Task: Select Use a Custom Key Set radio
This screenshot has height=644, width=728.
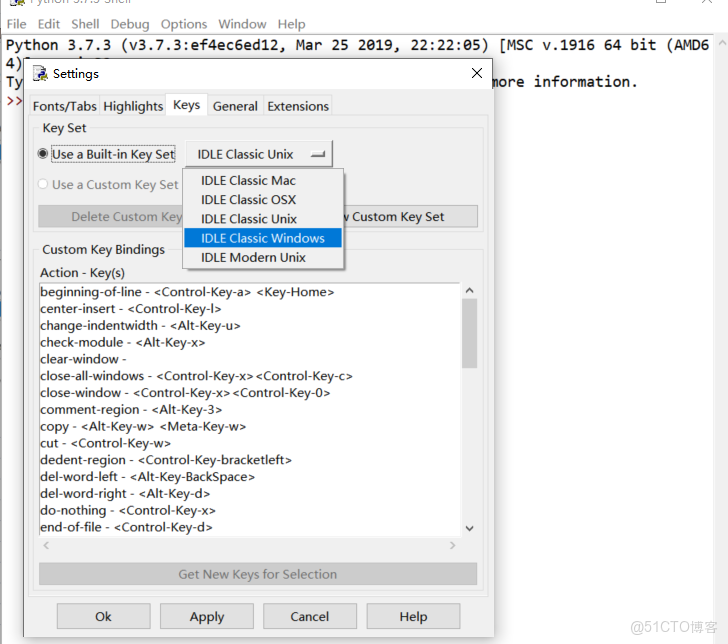Action: (43, 184)
